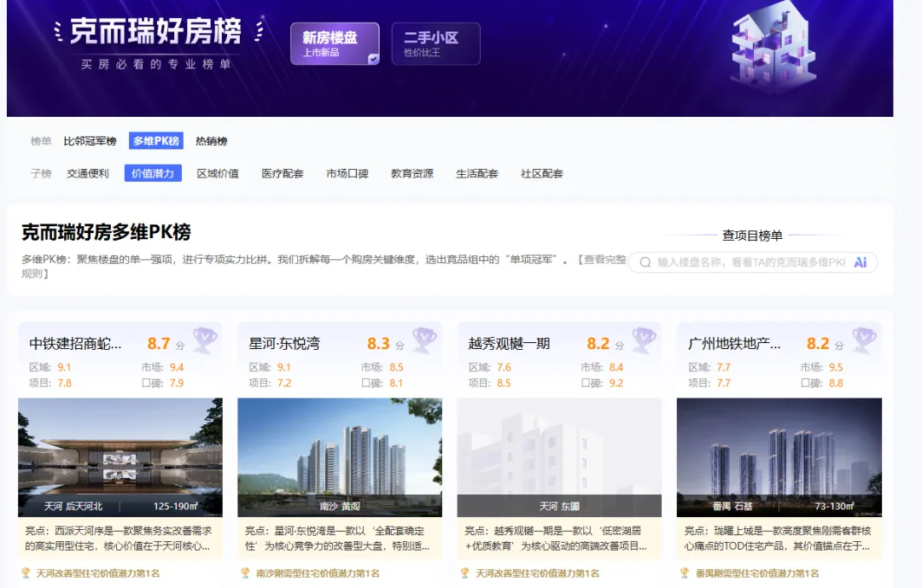This screenshot has width=922, height=588.
Task: Click 口碑: 9.2 on 越秀观樾一期
Action: tap(602, 383)
